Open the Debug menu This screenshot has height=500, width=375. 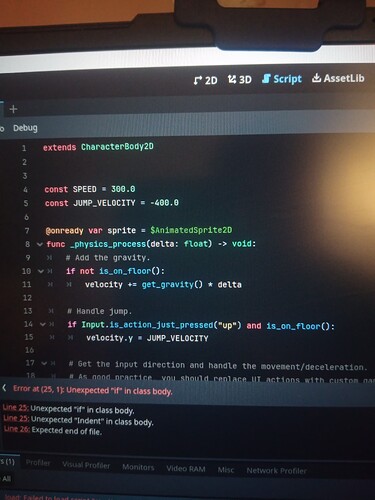[25, 128]
